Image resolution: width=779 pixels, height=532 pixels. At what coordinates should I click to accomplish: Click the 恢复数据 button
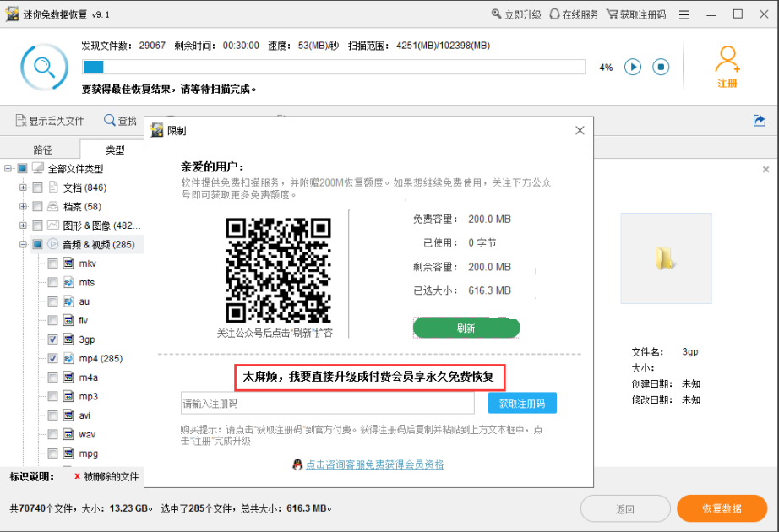pyautogui.click(x=722, y=508)
